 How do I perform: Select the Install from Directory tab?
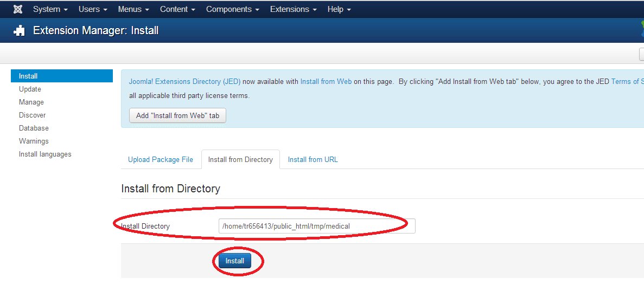tap(240, 159)
